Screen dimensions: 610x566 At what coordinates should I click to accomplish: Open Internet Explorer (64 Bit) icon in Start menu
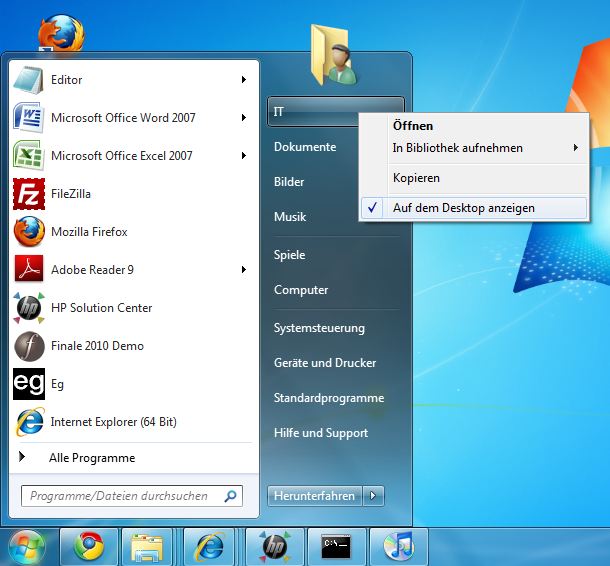30,422
